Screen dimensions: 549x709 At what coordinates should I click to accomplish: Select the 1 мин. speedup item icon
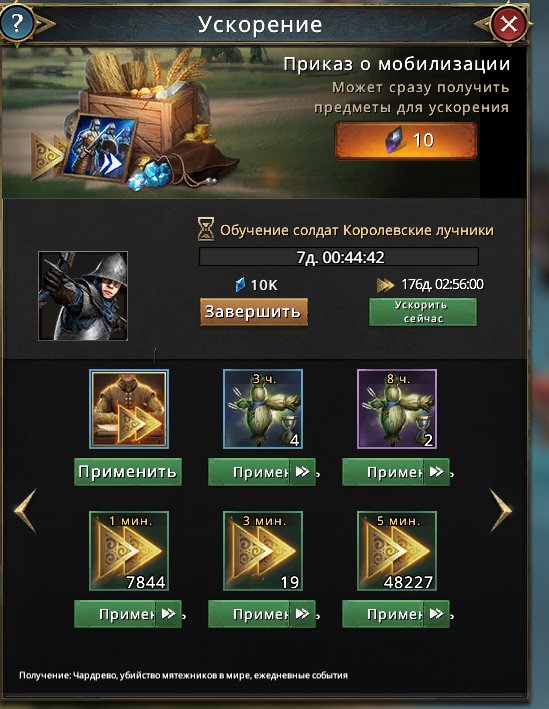[x=129, y=551]
